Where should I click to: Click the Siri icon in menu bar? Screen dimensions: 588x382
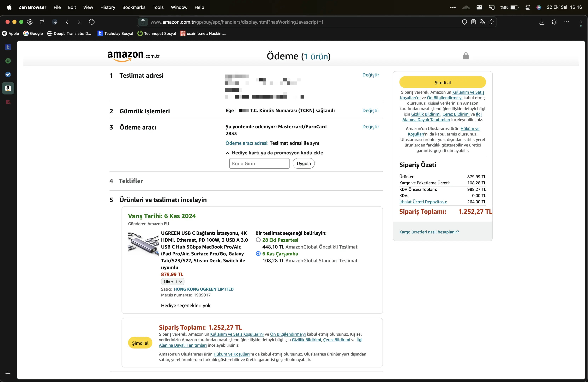point(539,7)
